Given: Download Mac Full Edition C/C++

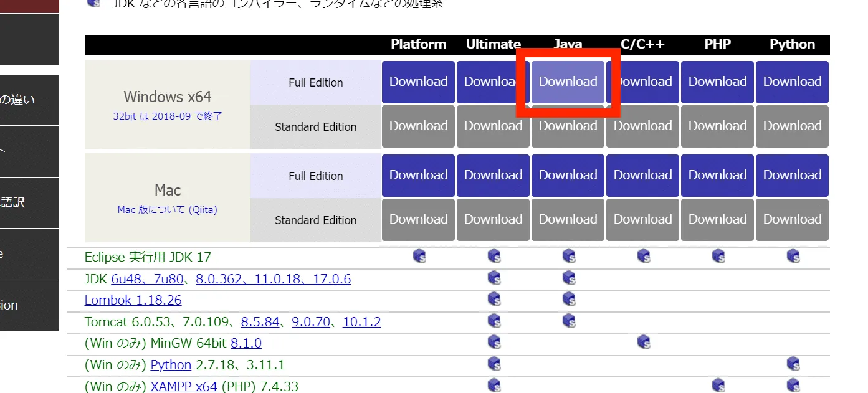Looking at the screenshot, I should pyautogui.click(x=642, y=175).
